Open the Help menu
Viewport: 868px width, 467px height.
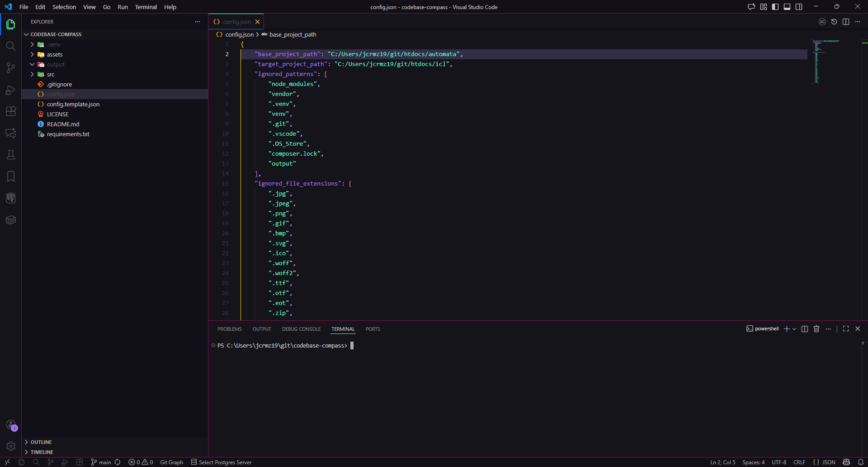[x=170, y=7]
